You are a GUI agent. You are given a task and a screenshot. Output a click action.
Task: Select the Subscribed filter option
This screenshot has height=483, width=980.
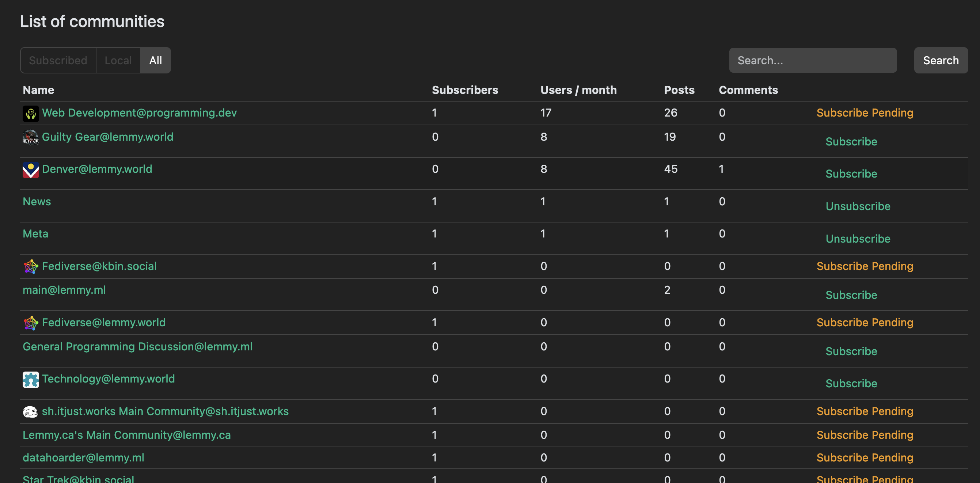pyautogui.click(x=58, y=61)
